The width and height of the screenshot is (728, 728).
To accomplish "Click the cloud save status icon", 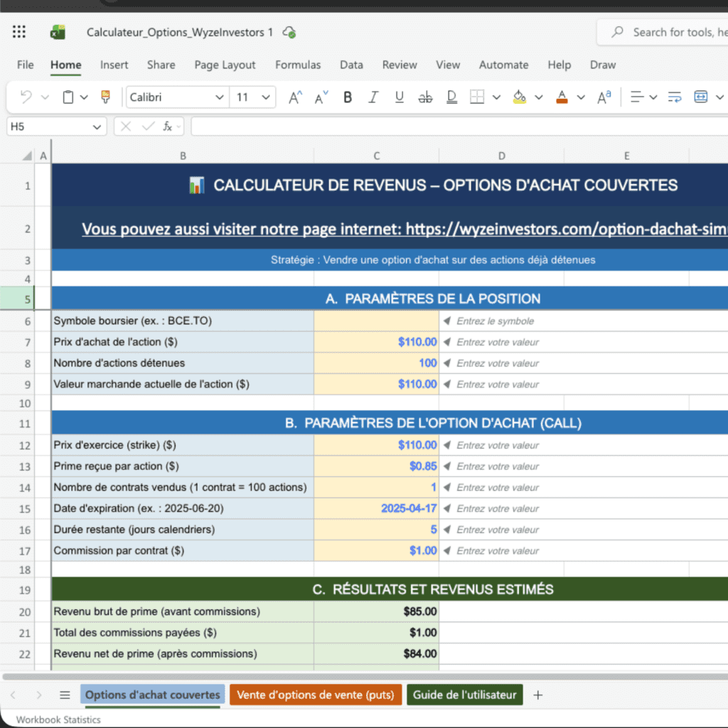I will tap(289, 31).
